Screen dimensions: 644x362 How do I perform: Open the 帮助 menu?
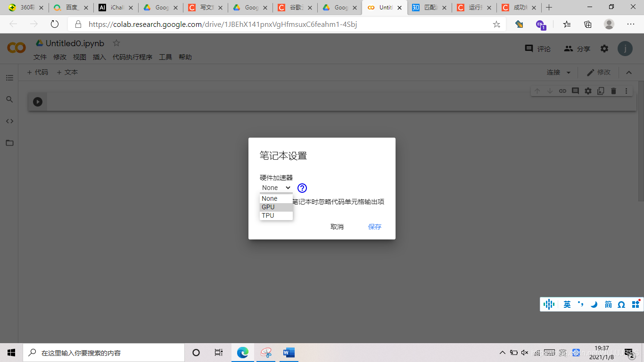click(185, 57)
